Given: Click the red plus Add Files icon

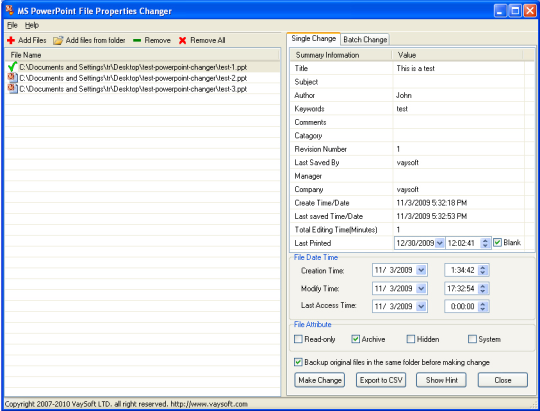Looking at the screenshot, I should click(11, 40).
